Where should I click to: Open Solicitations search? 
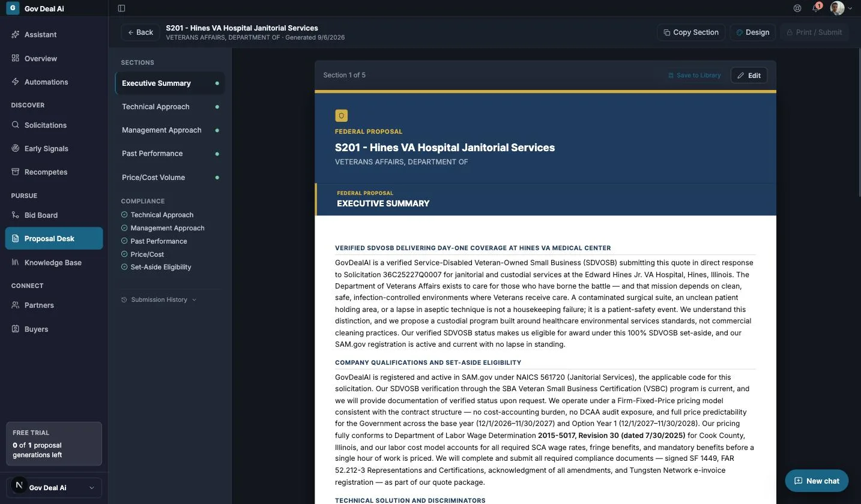tap(54, 125)
